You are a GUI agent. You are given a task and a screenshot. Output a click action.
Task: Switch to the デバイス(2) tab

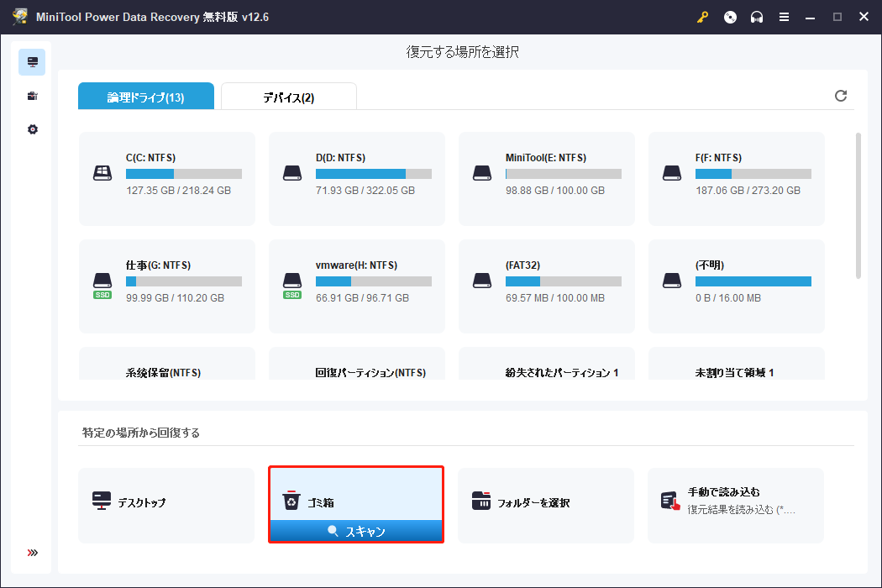(288, 97)
